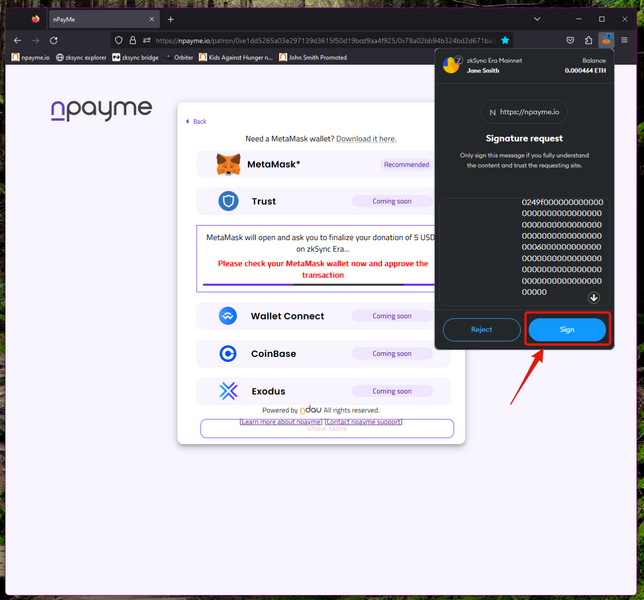Select the MetaMask wallet option label

(274, 164)
